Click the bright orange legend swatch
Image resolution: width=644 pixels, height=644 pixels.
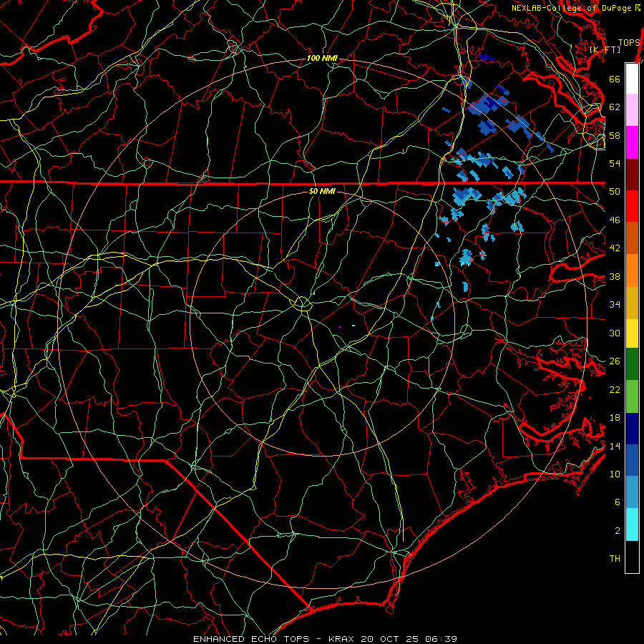[632, 270]
